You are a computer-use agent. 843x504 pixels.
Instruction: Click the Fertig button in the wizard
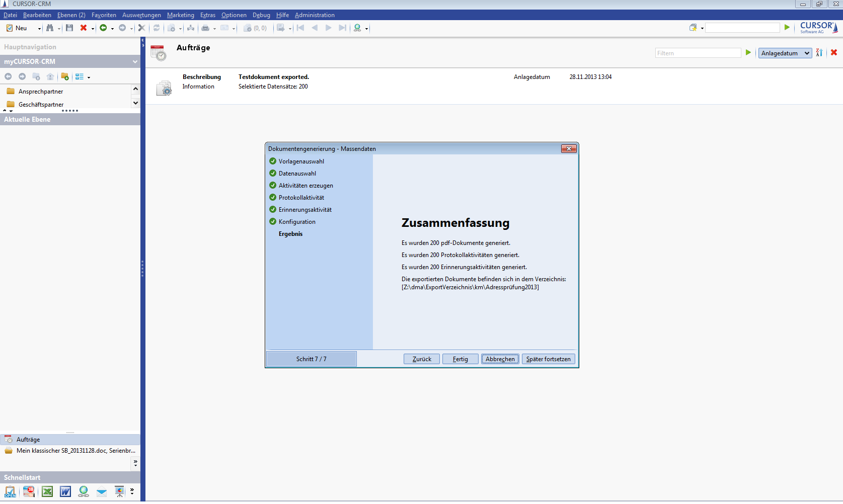click(x=460, y=359)
